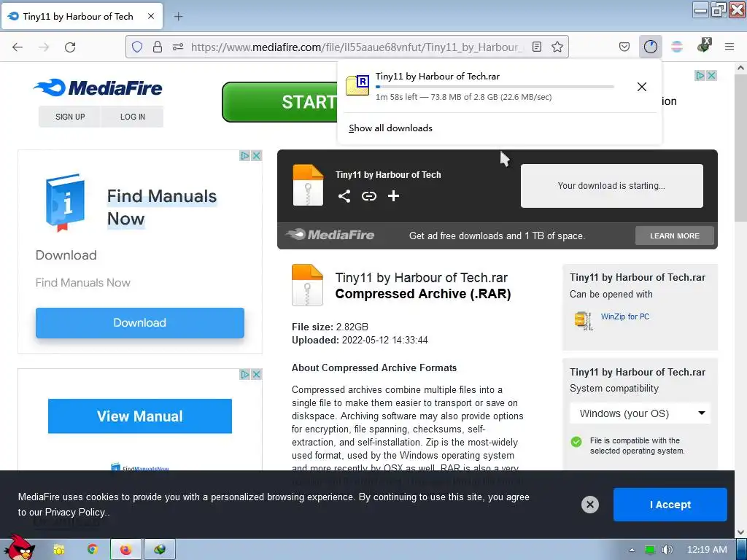Open site permissions icon in address bar
747x560 pixels.
(x=178, y=47)
